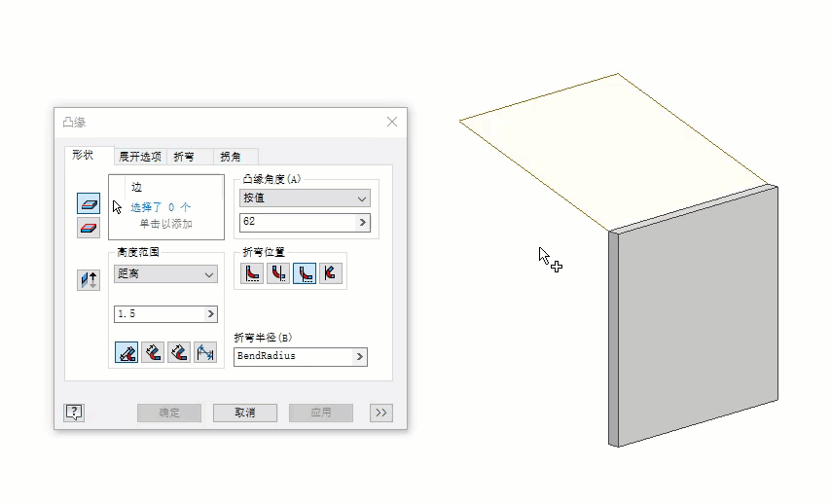The width and height of the screenshot is (831, 504).
Task: Open the 距离 height range dropdown
Action: tap(165, 274)
